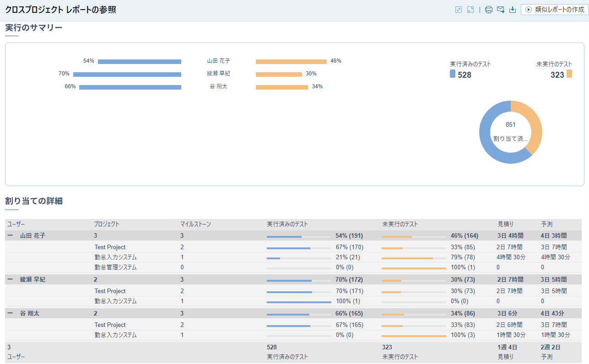
Task: Click 綾瀬 早紀's 70% blue summary bar
Action: pyautogui.click(x=127, y=74)
